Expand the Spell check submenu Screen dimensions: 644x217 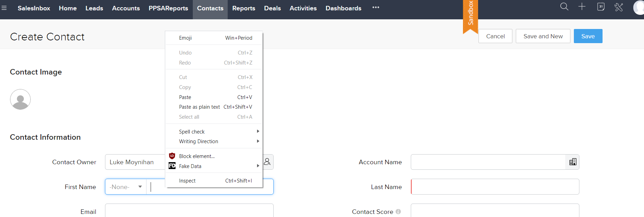click(214, 131)
